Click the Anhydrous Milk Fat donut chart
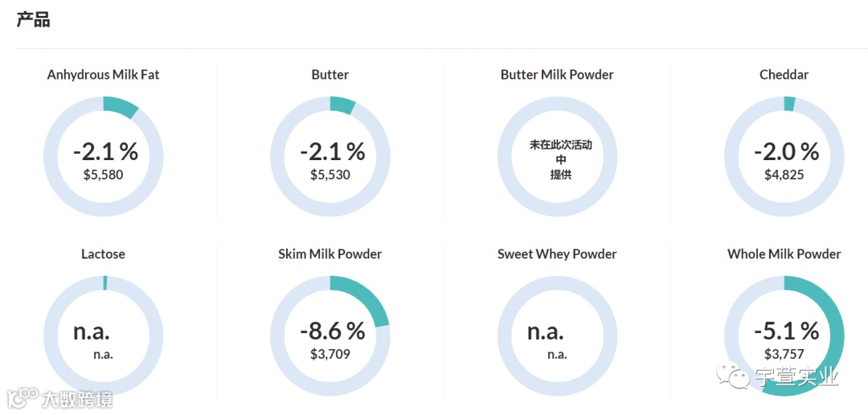The image size is (868, 415). tap(104, 156)
